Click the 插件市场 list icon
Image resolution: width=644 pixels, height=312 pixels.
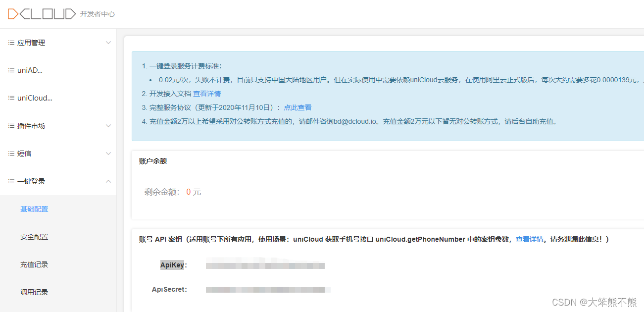point(11,125)
